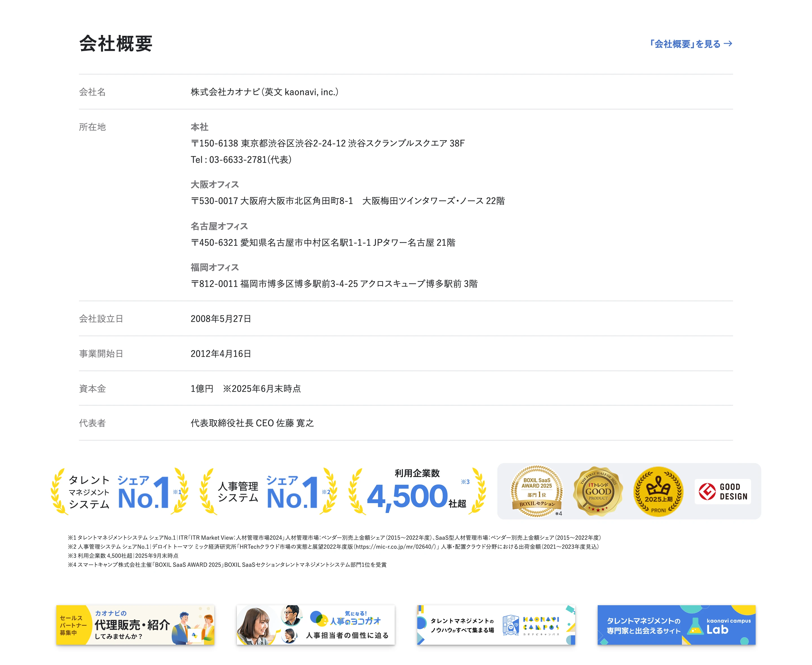Screen dimensions: 812x665
Task: Click the GOOD DESIGN award logo
Action: pos(723,492)
